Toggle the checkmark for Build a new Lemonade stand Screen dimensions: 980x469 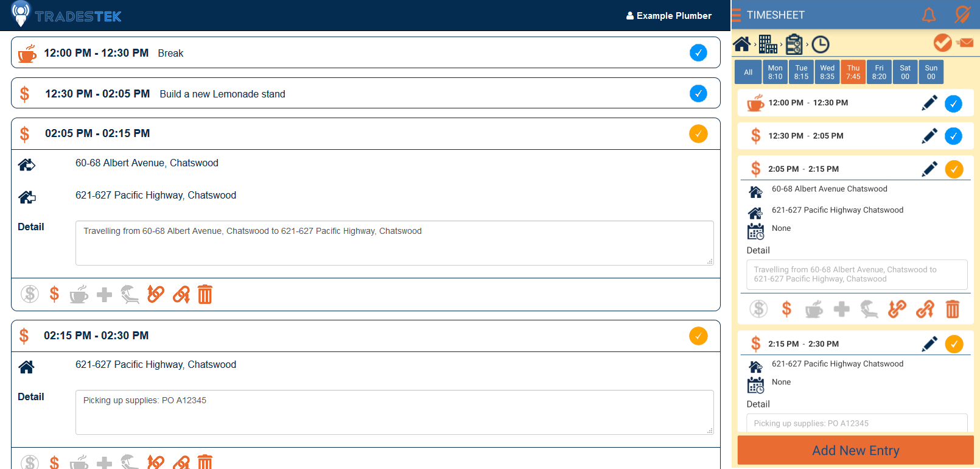[x=698, y=94]
